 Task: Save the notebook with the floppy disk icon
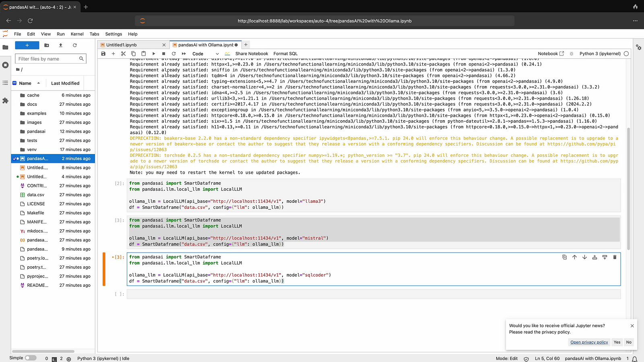[x=103, y=53]
